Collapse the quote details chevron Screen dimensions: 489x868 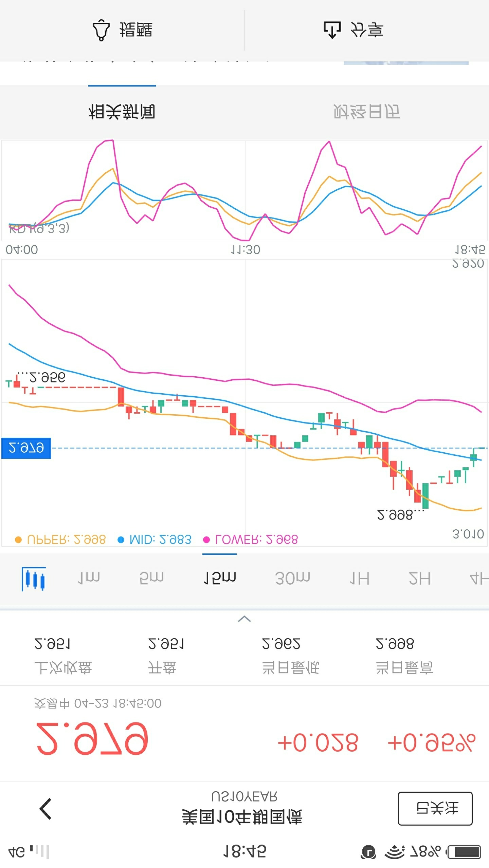click(x=244, y=619)
